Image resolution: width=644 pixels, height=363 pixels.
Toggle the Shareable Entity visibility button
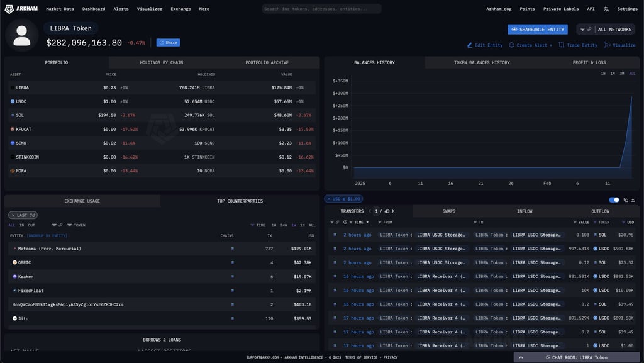point(538,30)
